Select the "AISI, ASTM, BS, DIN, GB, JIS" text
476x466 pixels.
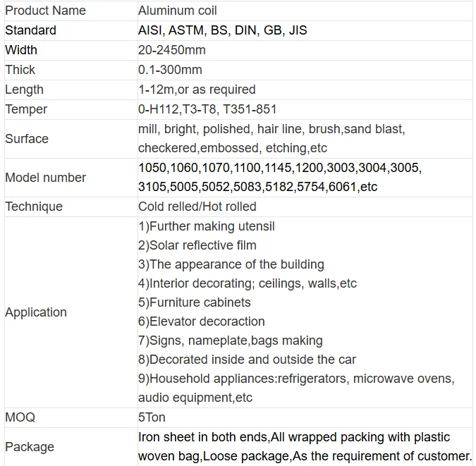point(222,30)
